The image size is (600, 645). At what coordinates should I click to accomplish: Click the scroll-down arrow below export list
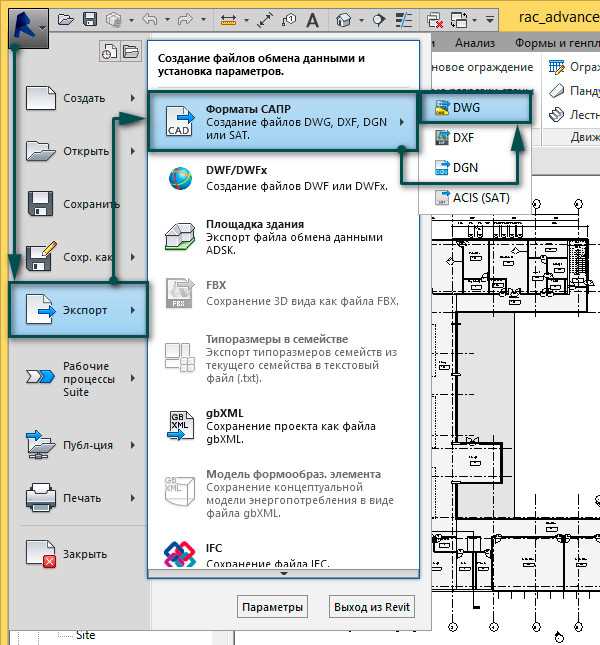coord(284,573)
